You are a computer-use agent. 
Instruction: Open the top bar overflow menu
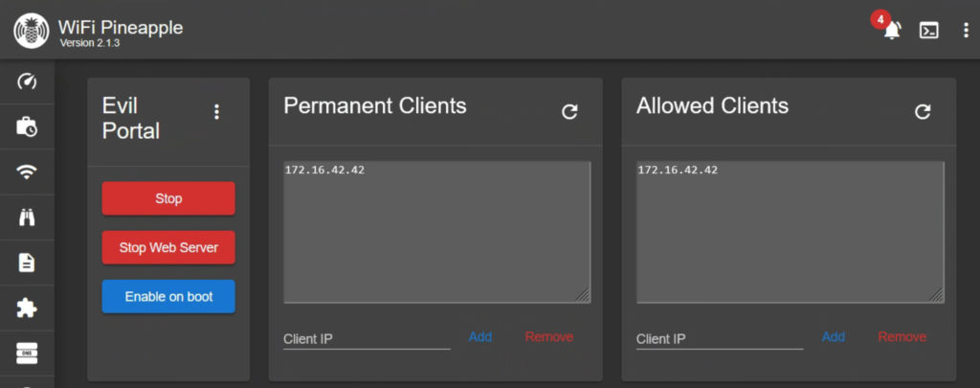966,30
